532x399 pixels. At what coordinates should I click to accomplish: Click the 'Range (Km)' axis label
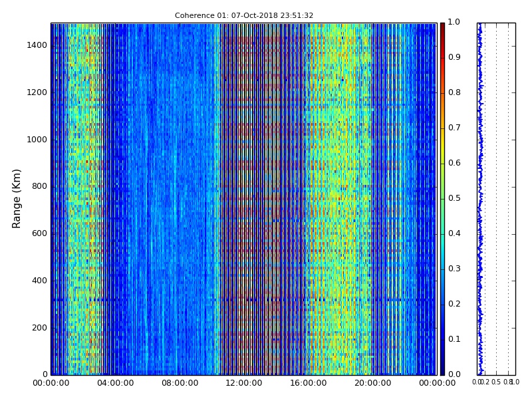[16, 199]
